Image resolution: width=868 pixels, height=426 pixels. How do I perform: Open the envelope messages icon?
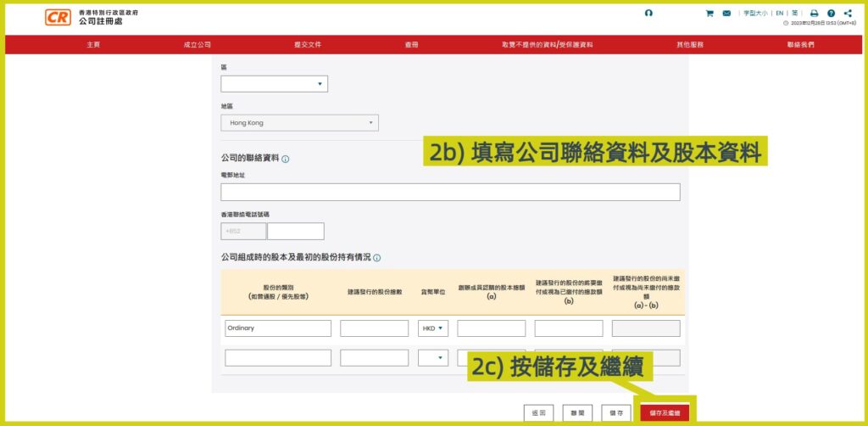click(x=726, y=14)
